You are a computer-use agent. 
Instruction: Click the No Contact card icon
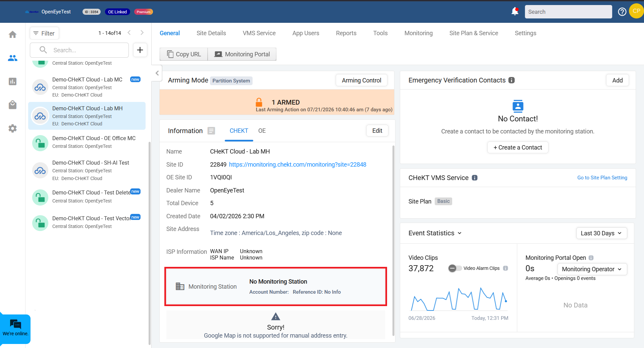[x=518, y=106]
